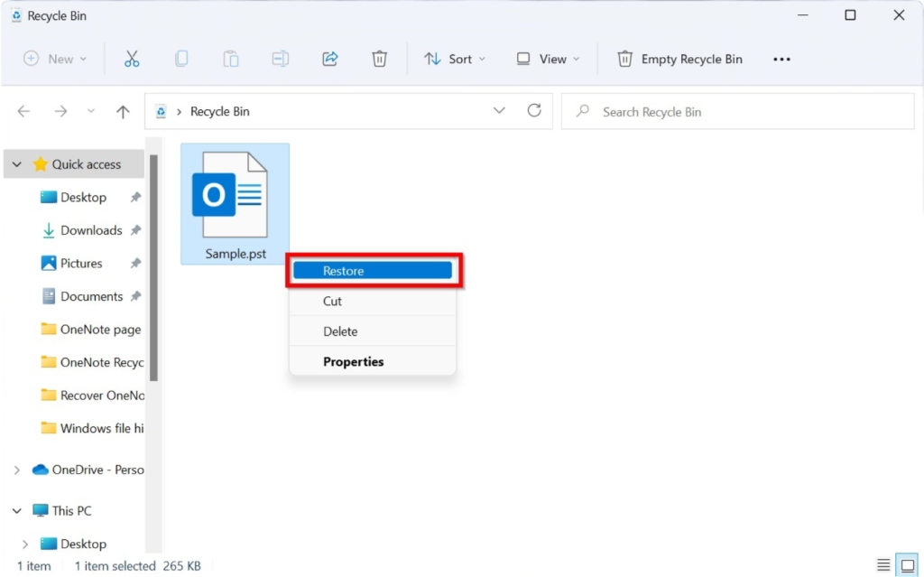The width and height of the screenshot is (924, 577).
Task: Click the Empty Recycle Bin icon
Action: click(624, 59)
